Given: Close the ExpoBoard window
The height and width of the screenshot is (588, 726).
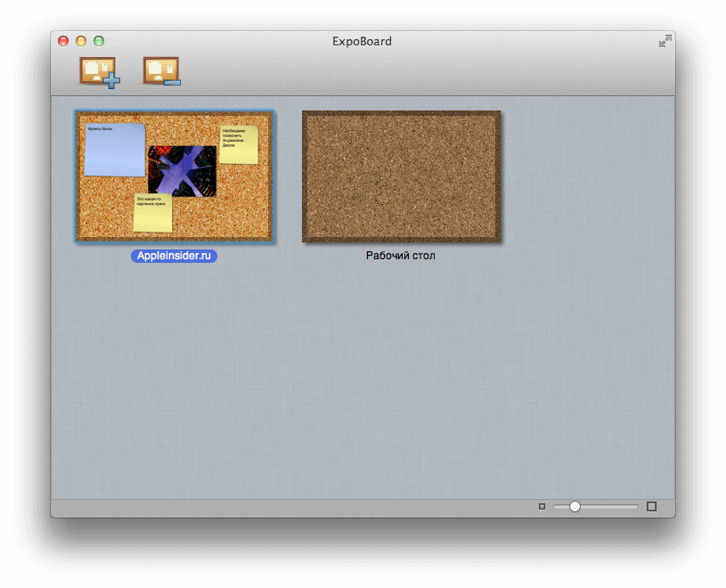Looking at the screenshot, I should pyautogui.click(x=63, y=41).
